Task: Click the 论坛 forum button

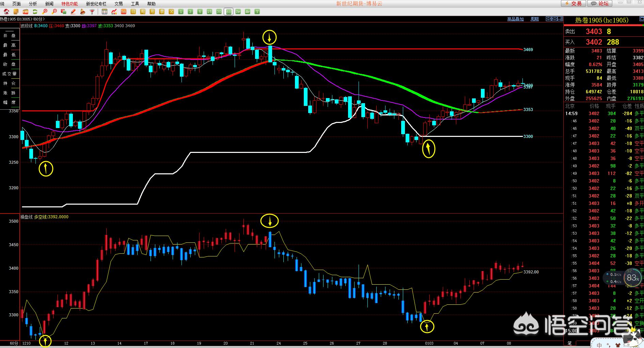Action: [x=600, y=3]
